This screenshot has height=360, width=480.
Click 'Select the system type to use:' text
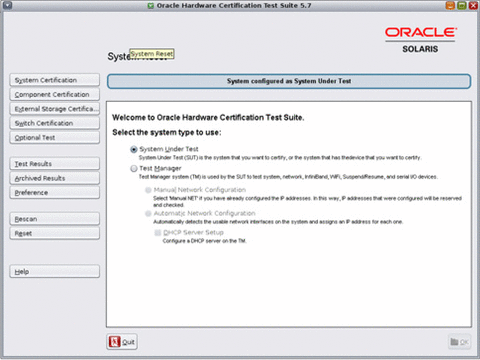167,132
